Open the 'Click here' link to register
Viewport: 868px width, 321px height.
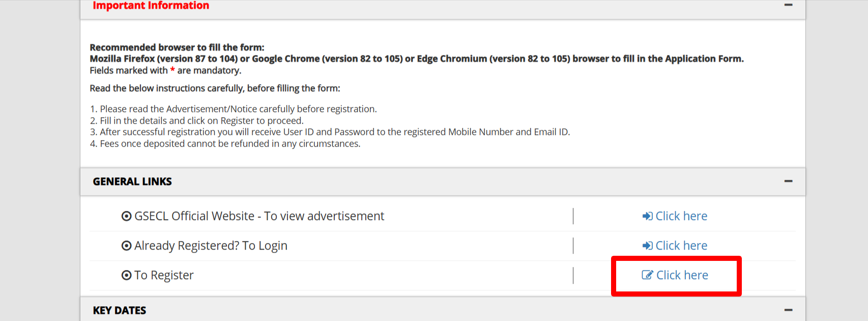(x=682, y=275)
